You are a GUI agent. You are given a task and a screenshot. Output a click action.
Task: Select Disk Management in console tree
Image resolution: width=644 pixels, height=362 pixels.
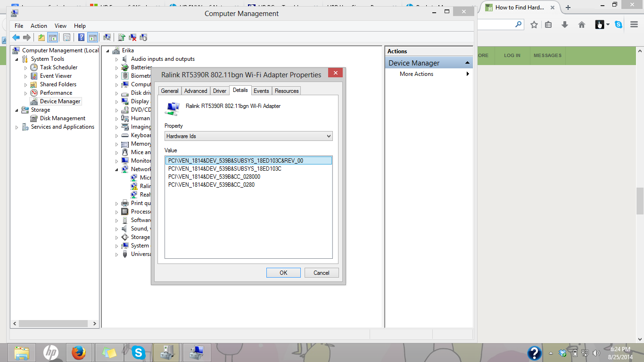63,118
